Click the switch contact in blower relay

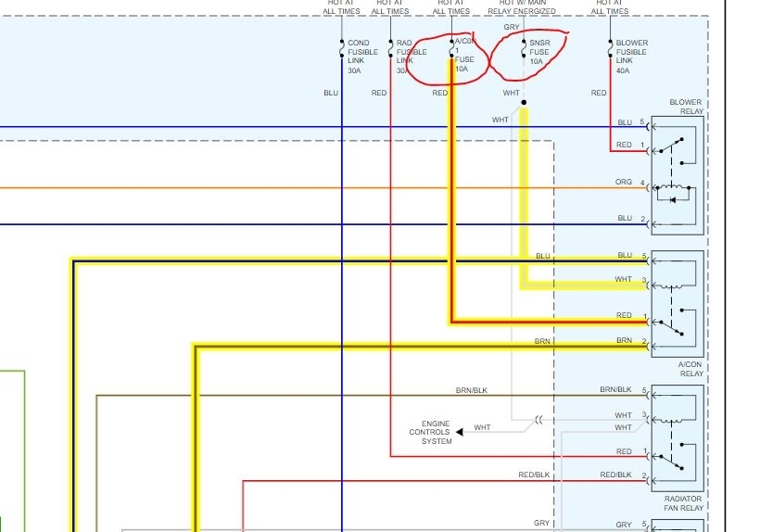pos(671,146)
